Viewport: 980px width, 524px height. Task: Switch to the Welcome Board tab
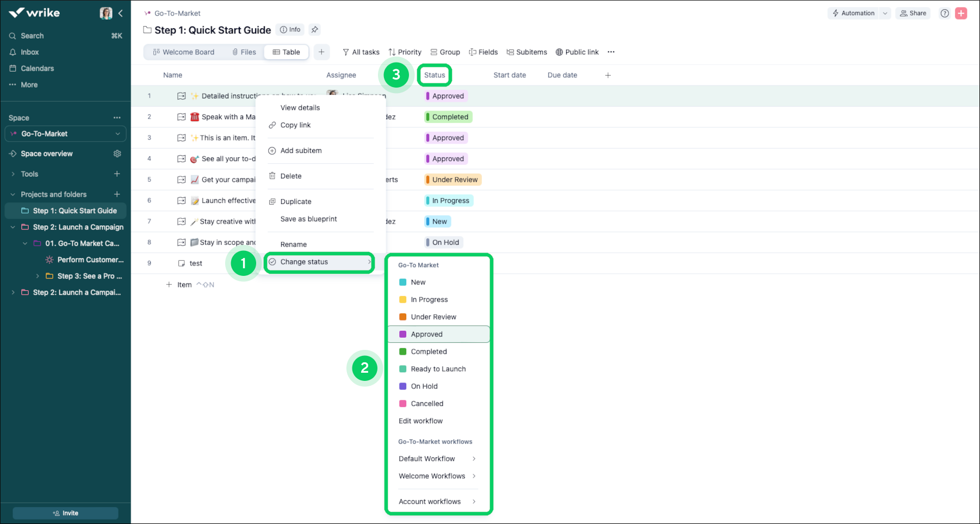pyautogui.click(x=187, y=52)
